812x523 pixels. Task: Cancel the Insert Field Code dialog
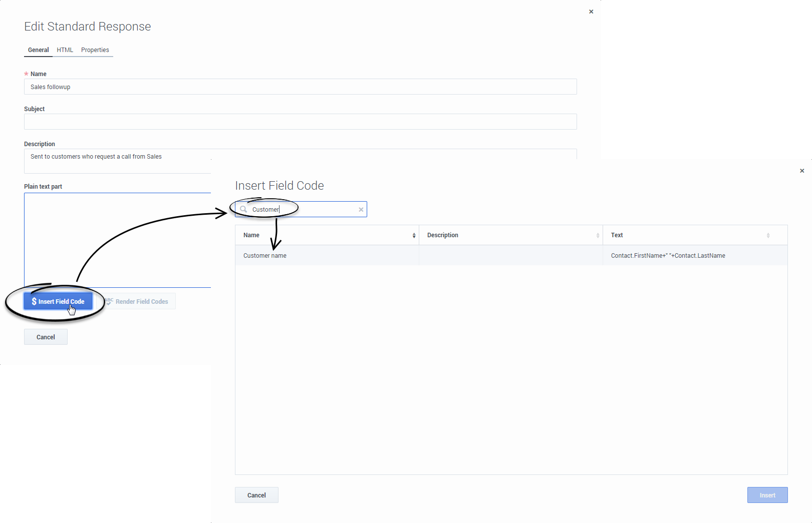click(x=256, y=495)
